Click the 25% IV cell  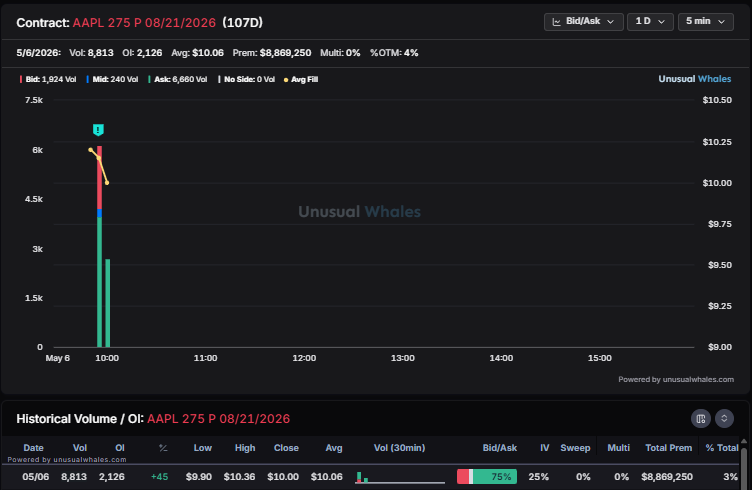pyautogui.click(x=538, y=477)
